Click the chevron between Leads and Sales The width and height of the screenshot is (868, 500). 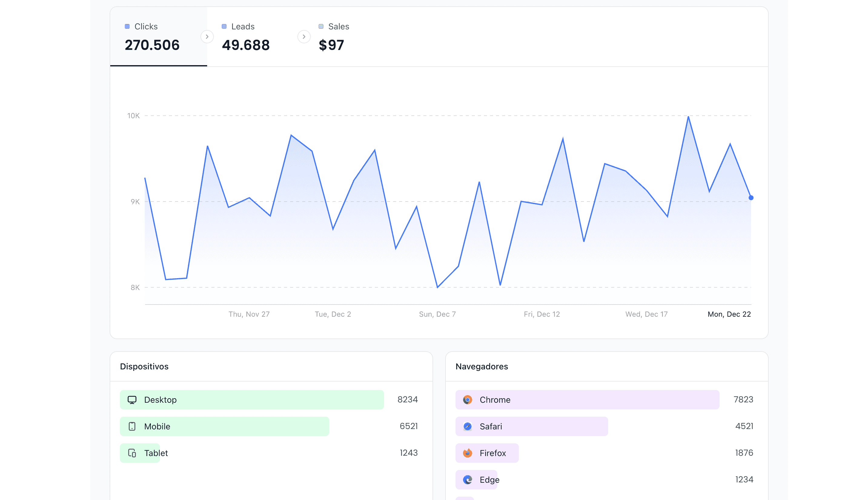point(304,37)
